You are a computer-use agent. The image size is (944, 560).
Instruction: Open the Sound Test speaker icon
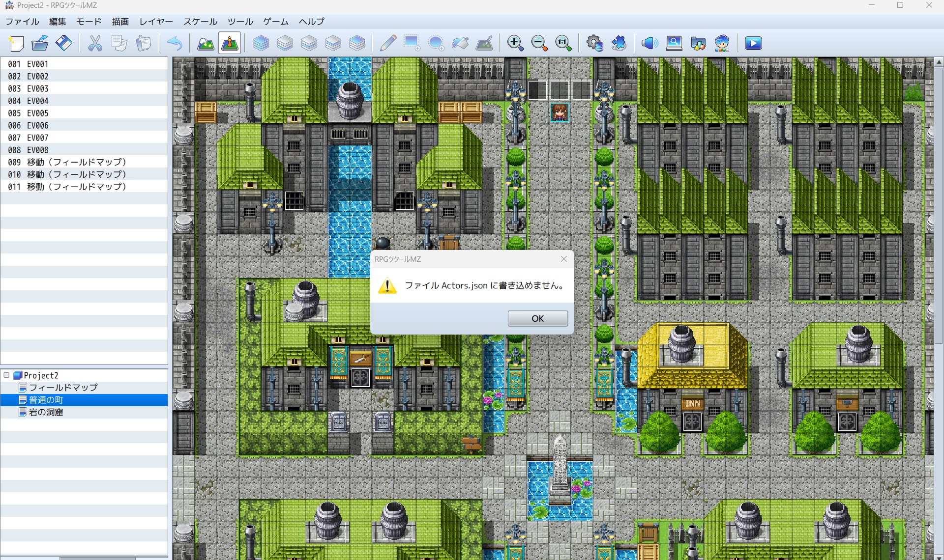(x=649, y=43)
